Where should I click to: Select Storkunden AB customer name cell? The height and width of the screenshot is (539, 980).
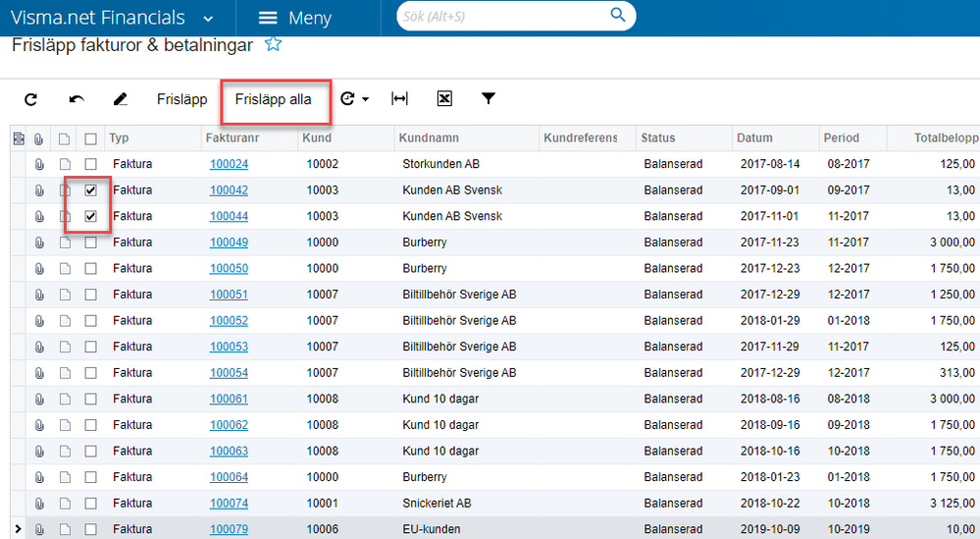pos(440,165)
